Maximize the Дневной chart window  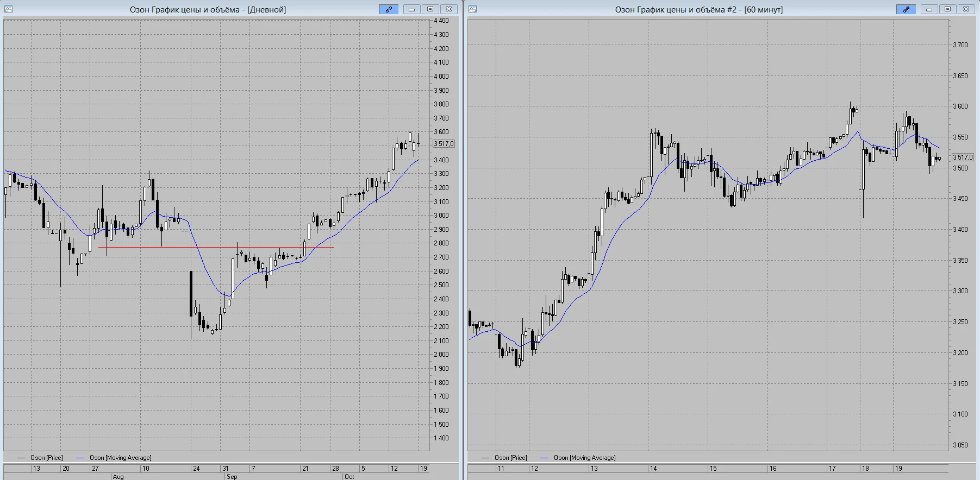(x=430, y=9)
